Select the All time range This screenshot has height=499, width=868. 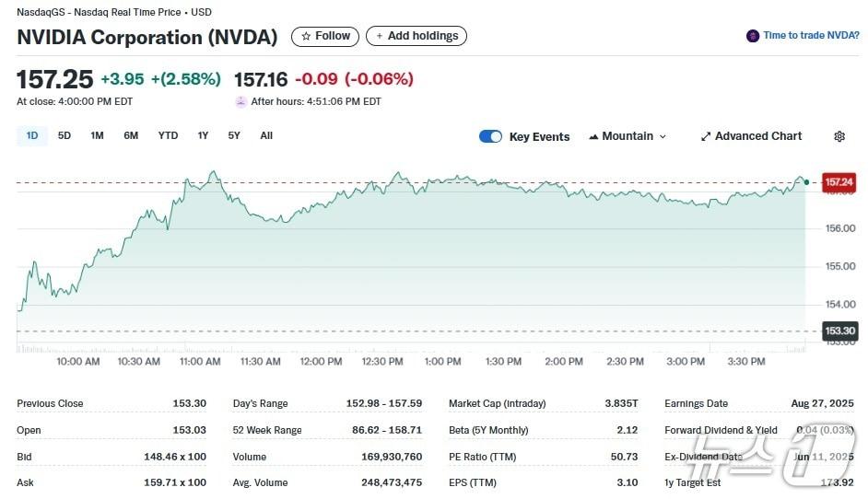tap(266, 136)
